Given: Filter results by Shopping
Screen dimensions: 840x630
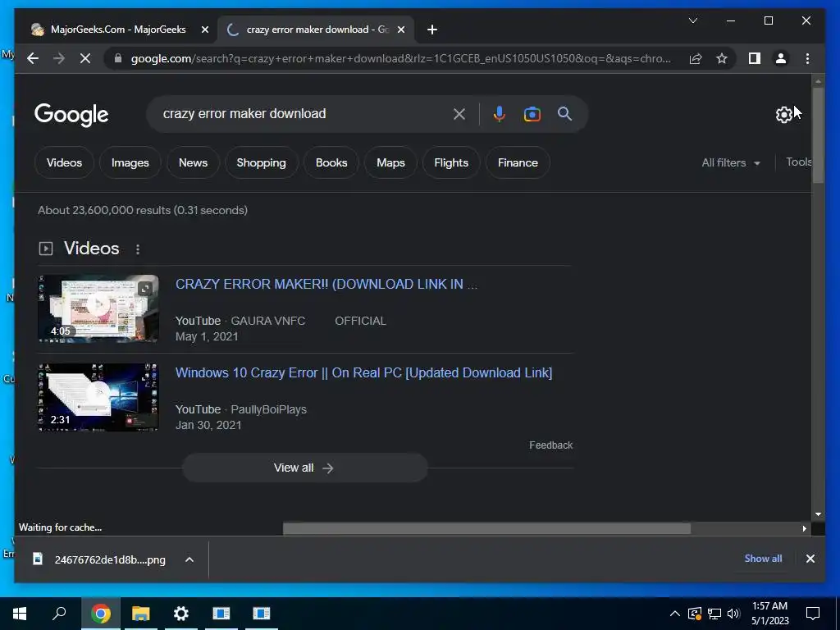Looking at the screenshot, I should coord(262,162).
